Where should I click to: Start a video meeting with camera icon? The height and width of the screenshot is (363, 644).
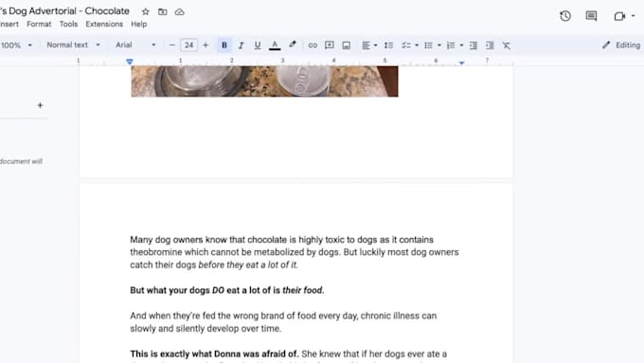coord(619,16)
